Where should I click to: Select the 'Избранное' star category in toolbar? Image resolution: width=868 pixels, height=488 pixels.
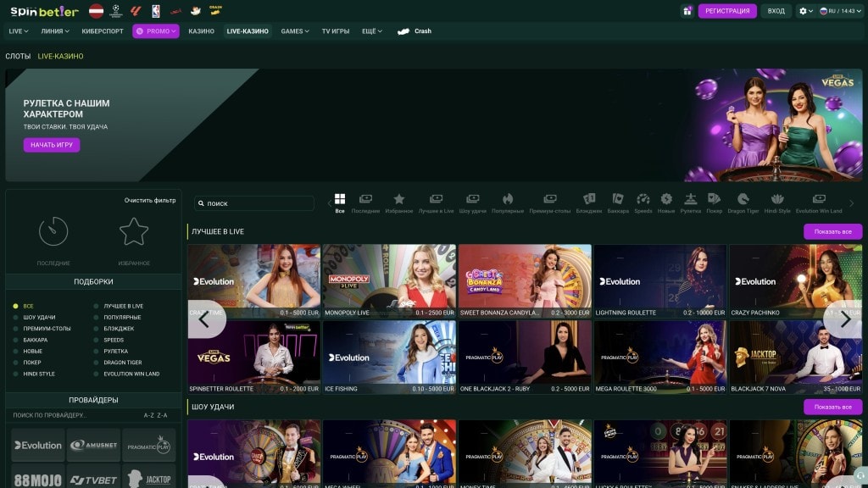(399, 203)
